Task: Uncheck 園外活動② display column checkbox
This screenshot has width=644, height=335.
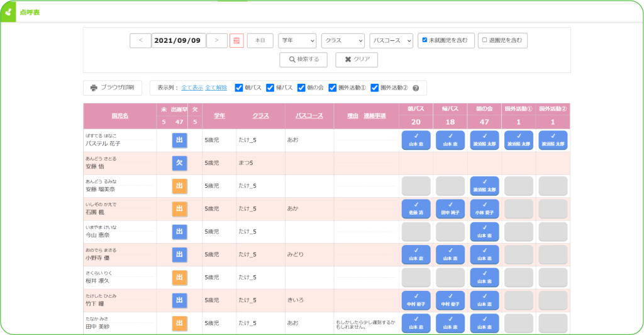Action: click(x=374, y=88)
